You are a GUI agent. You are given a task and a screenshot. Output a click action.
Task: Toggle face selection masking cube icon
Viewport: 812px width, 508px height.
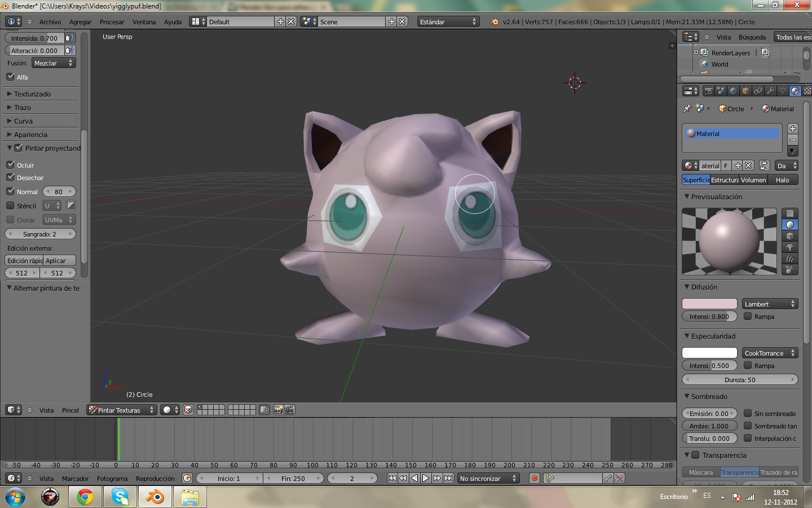(188, 410)
